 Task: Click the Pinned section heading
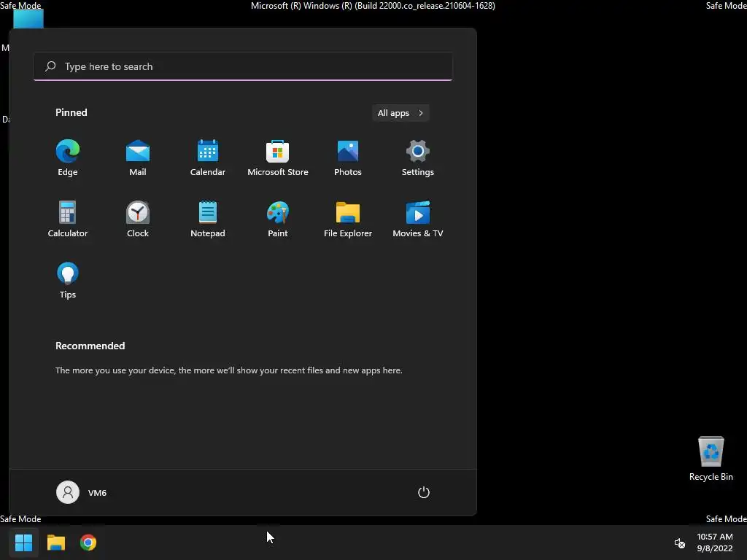(71, 112)
